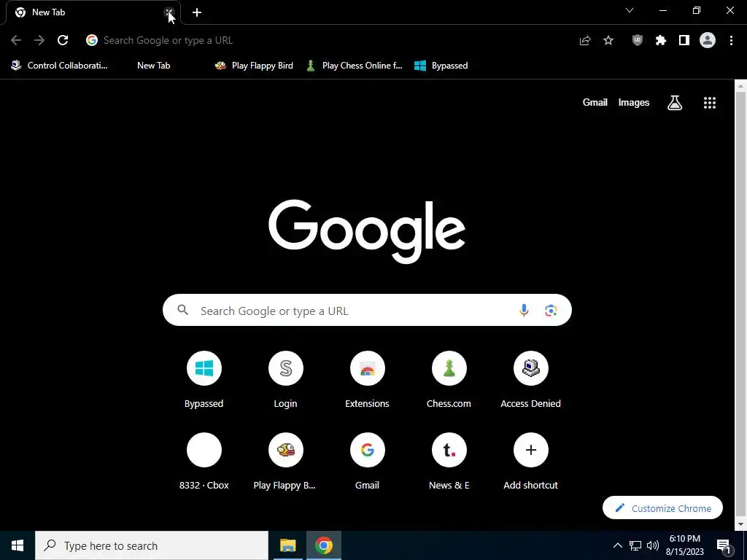Open Chrome three-dot menu
This screenshot has height=560, width=747.
pyautogui.click(x=731, y=41)
